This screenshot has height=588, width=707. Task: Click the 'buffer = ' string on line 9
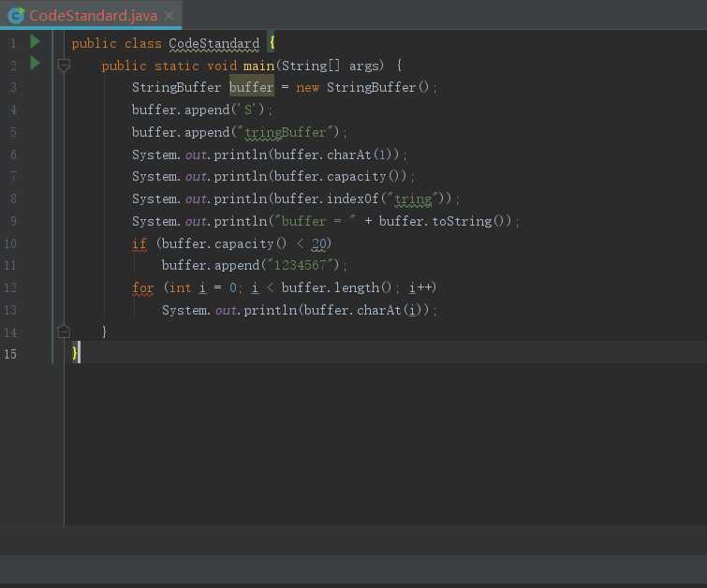(x=315, y=221)
